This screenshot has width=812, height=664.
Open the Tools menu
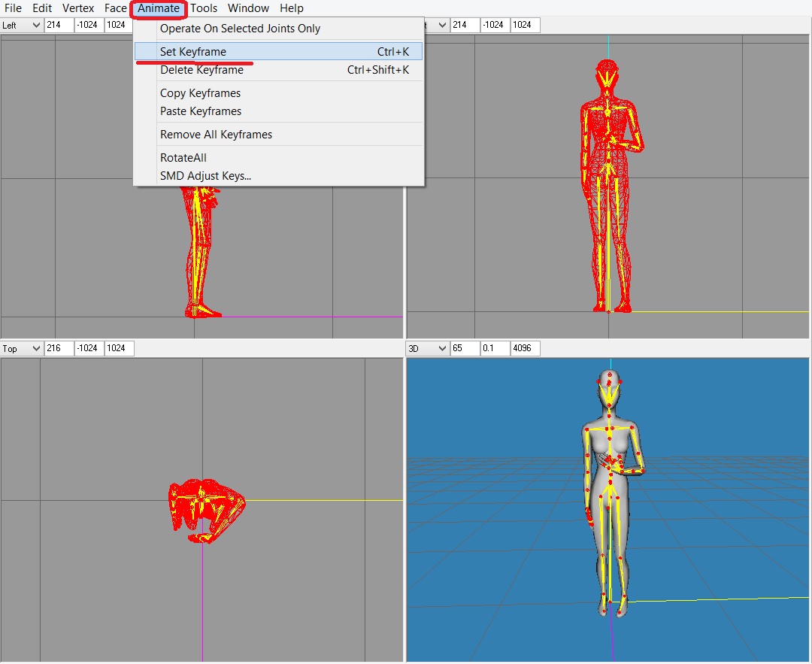pyautogui.click(x=203, y=8)
